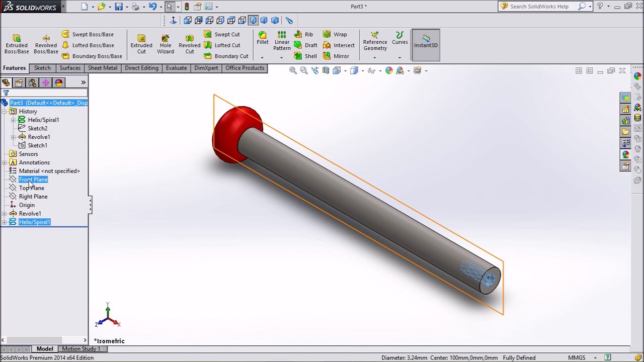Open DimXpertManager tab in side panel
644x362 pixels.
coord(45,82)
